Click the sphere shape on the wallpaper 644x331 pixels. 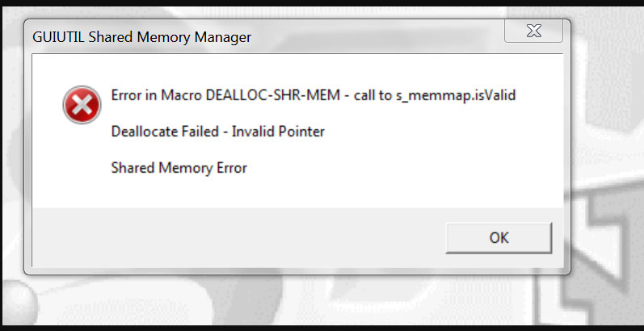19,304
